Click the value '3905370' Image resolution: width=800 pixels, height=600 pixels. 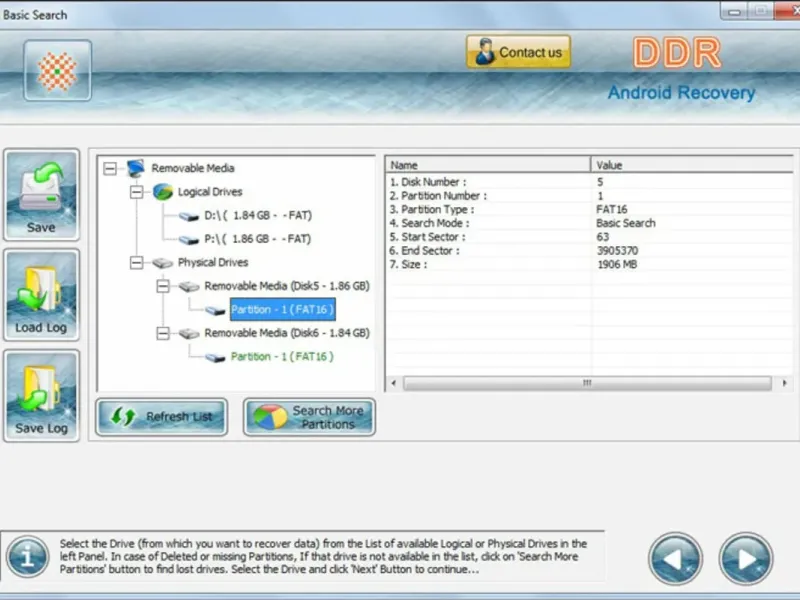click(617, 251)
